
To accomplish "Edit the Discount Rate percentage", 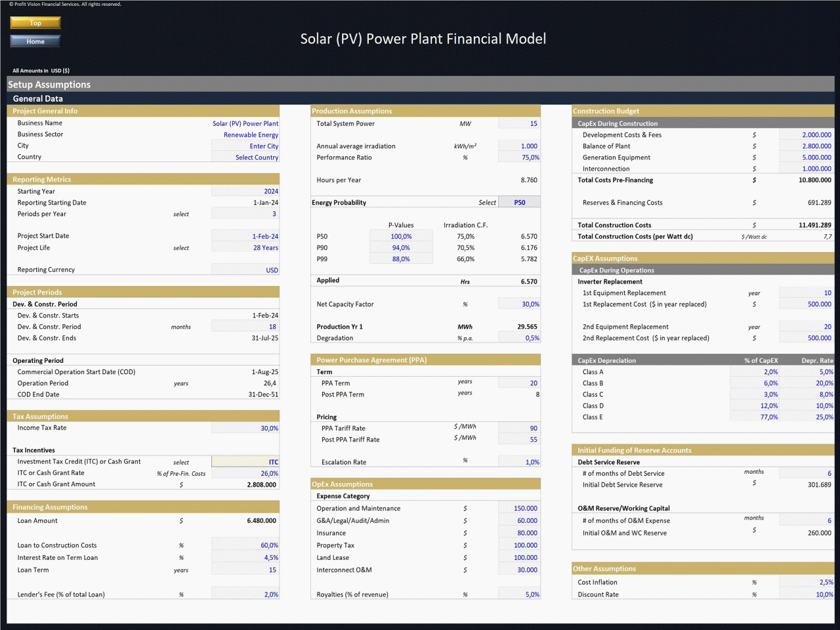I will [x=807, y=595].
